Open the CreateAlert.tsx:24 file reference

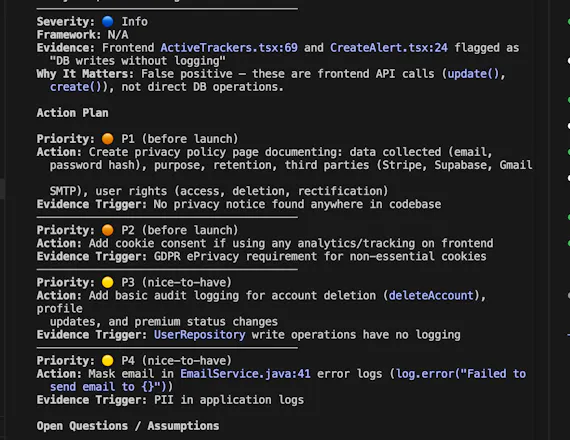click(x=389, y=48)
